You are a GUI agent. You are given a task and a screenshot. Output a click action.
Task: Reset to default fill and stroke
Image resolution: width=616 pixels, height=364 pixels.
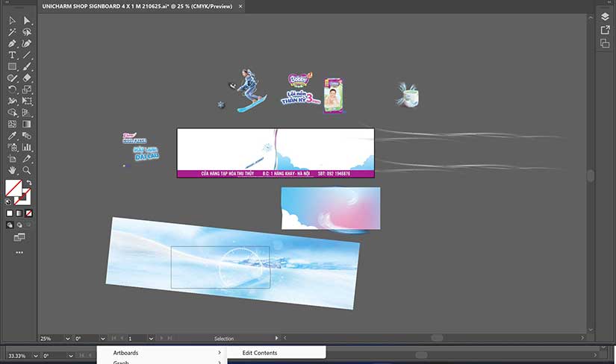tap(8, 202)
